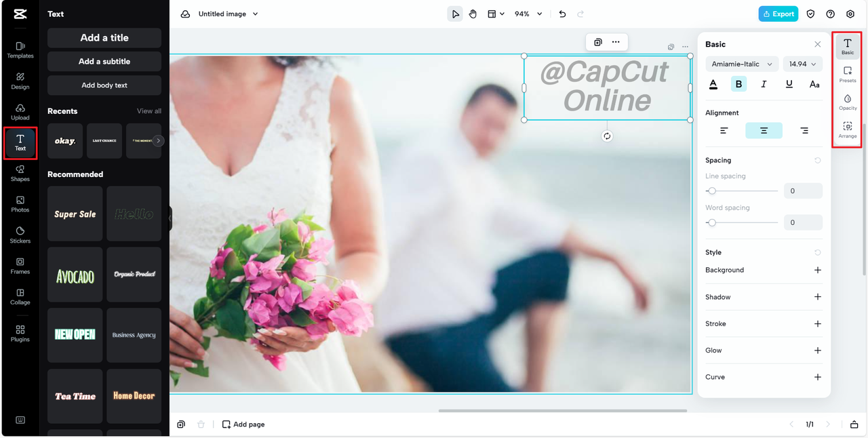Toggle underline formatting

point(789,84)
